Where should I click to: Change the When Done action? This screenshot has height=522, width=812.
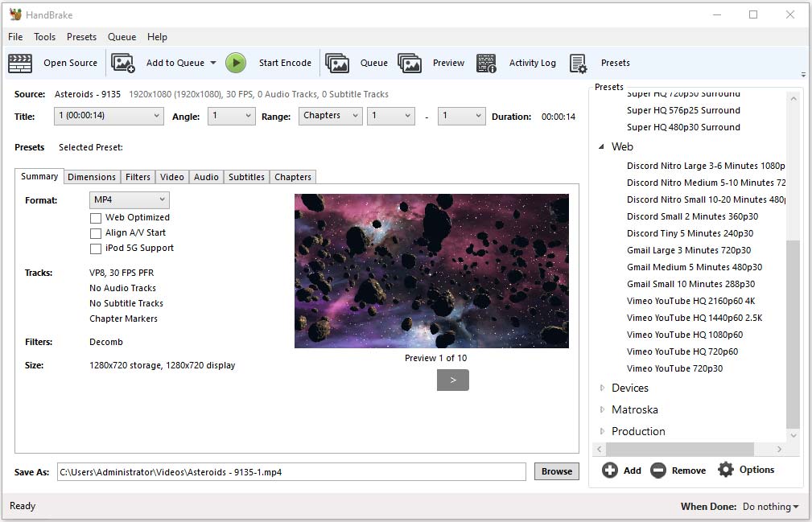(769, 507)
